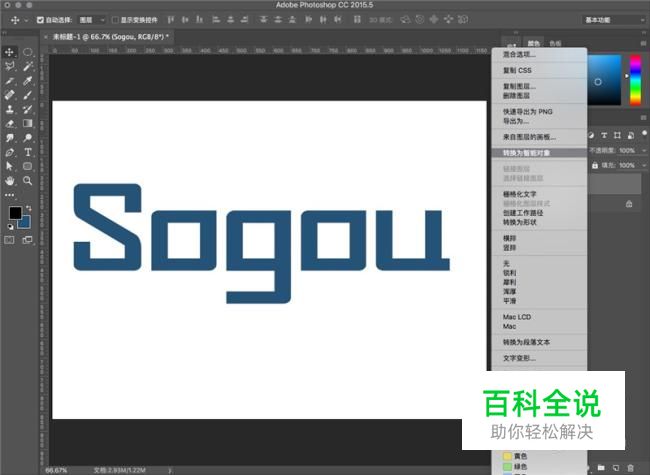This screenshot has height=475, width=650.
Task: Select the Clone Stamp tool
Action: pos(9,109)
